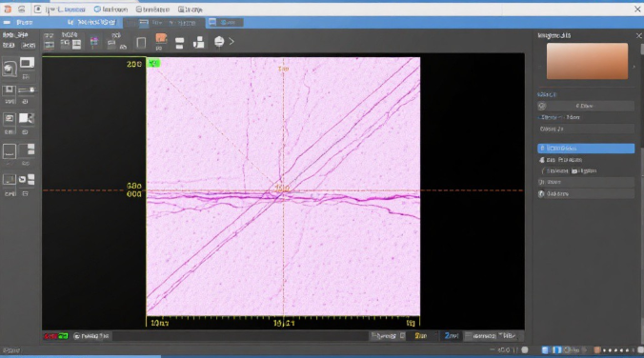
Task: Click the pink microscopy image canvas
Action: [283, 187]
